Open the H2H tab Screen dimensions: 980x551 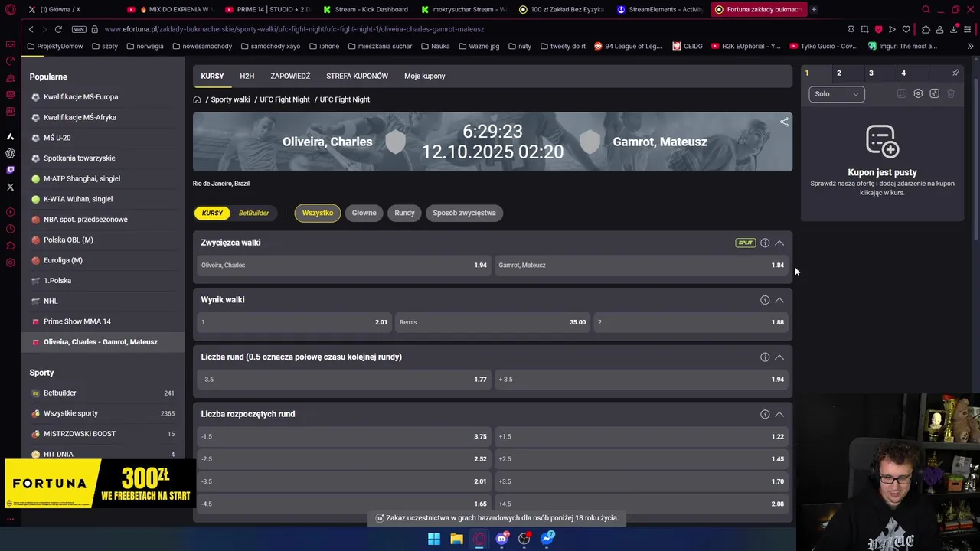(247, 77)
